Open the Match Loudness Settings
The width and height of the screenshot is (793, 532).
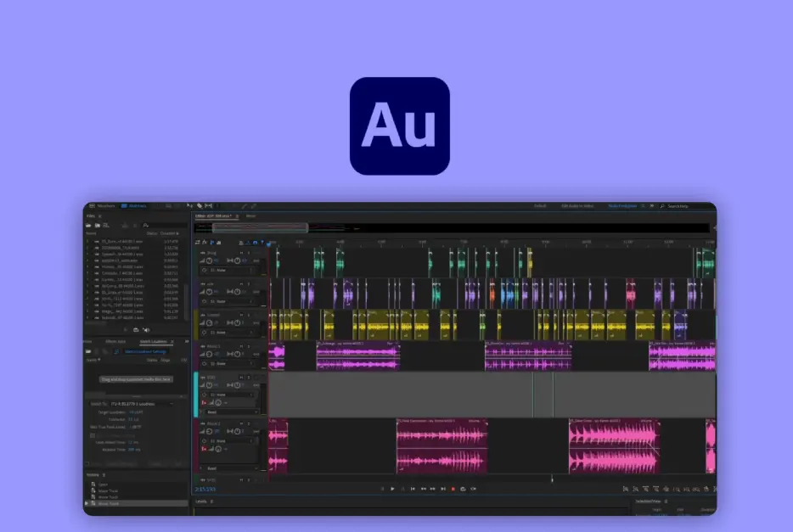point(144,352)
